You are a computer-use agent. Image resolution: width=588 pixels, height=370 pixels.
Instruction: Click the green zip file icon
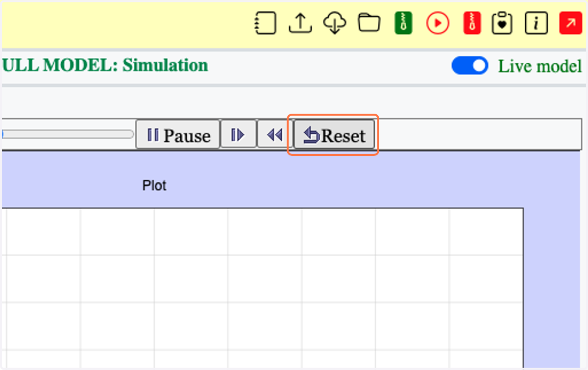(403, 23)
